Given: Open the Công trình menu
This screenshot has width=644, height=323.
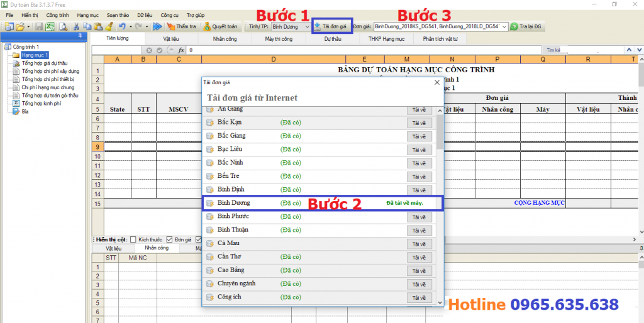Looking at the screenshot, I should tap(57, 14).
